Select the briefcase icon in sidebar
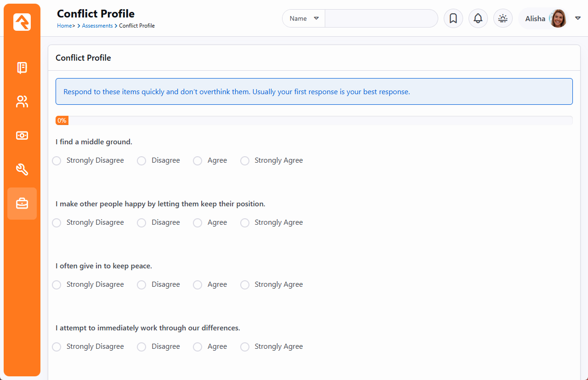 point(22,204)
